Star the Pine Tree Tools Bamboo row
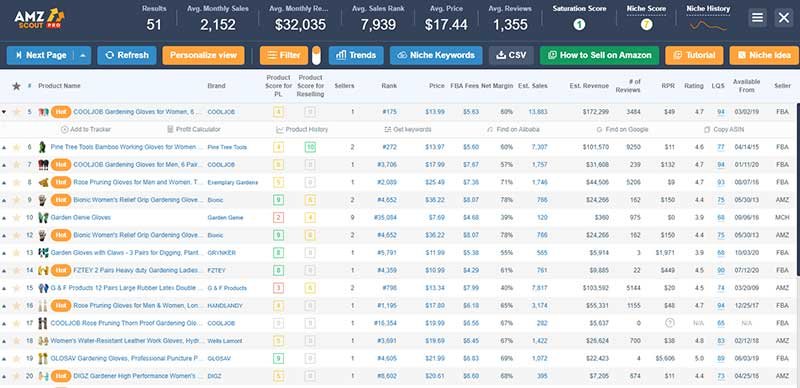800x388 pixels. pos(17,147)
